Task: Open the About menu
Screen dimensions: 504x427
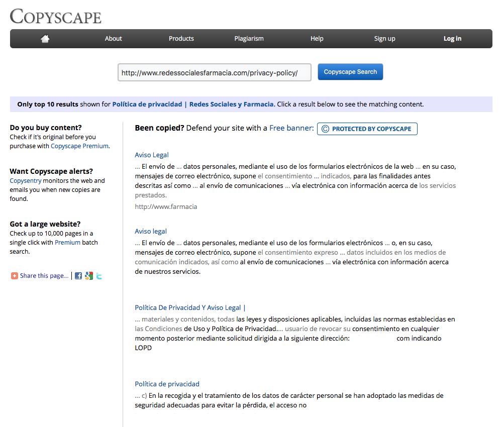Action: click(113, 39)
